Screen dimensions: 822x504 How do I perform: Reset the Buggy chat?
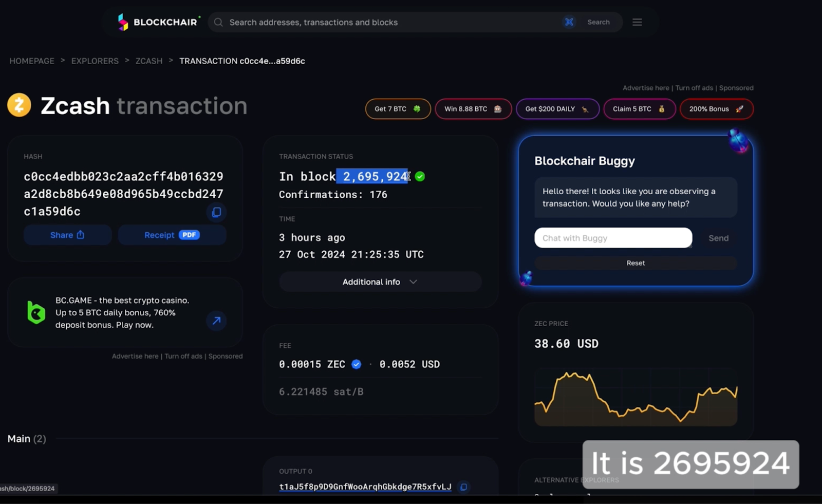[x=636, y=263]
